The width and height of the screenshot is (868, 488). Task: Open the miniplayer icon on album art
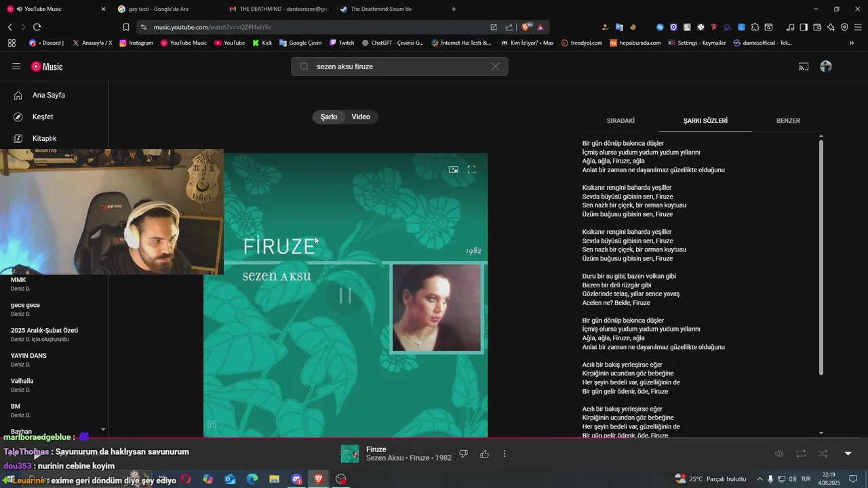click(x=453, y=169)
